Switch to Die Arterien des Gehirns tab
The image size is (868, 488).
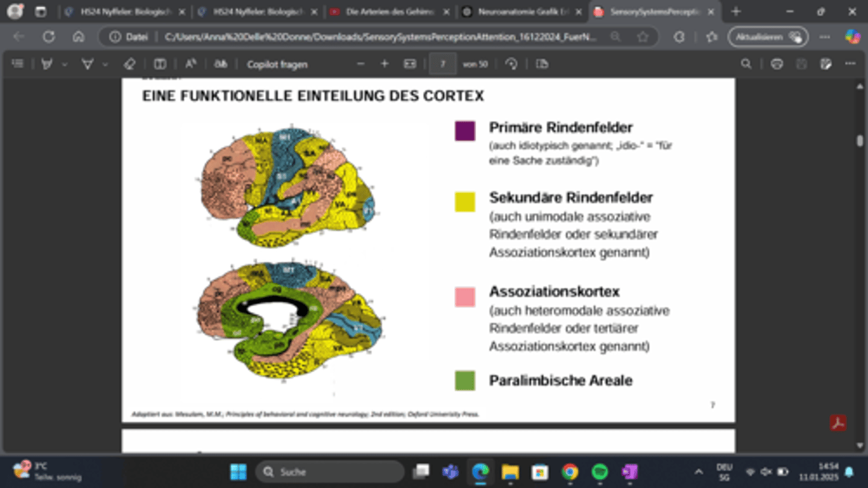tap(390, 11)
